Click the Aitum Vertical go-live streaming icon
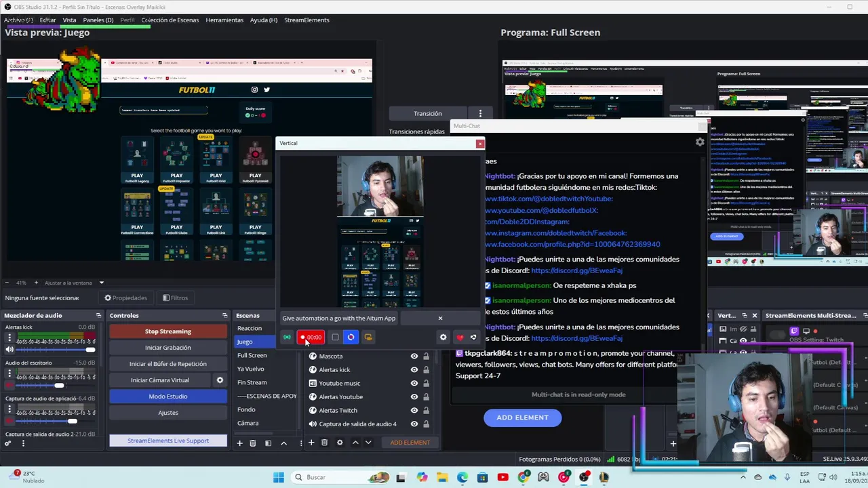The image size is (868, 488). click(x=287, y=338)
